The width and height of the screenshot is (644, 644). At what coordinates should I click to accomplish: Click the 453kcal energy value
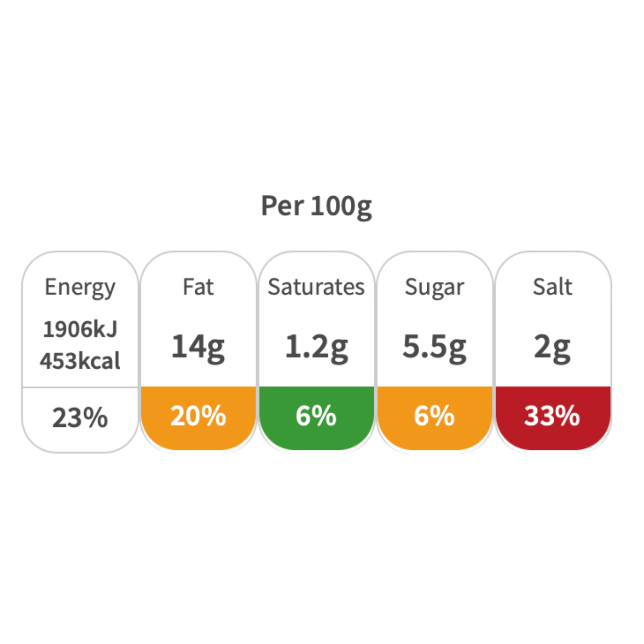pos(80,360)
